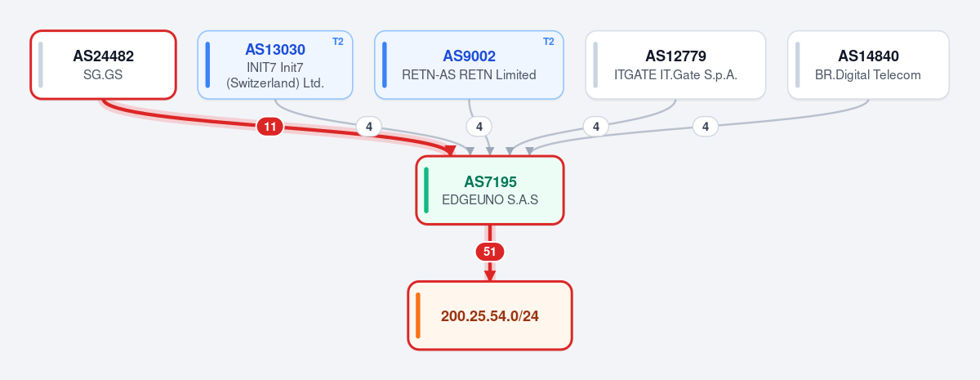Click the T2 tag on AS9002
Screen dimensions: 980x380
[x=549, y=42]
